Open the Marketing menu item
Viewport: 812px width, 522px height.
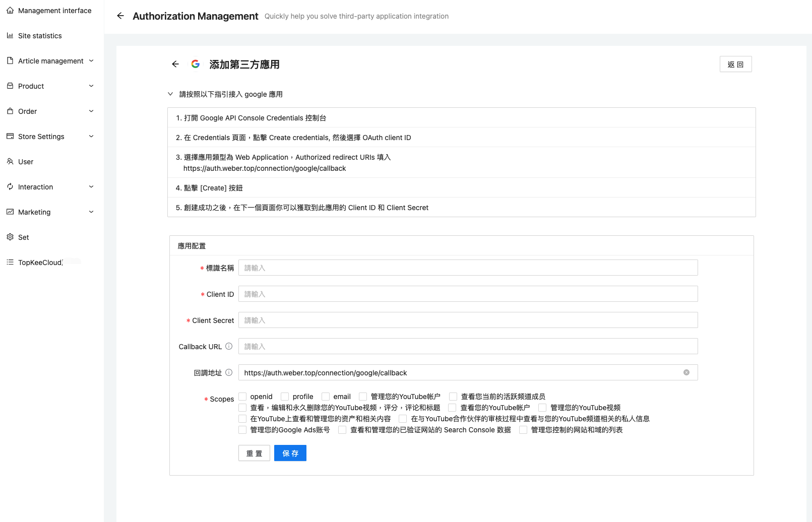tap(34, 212)
